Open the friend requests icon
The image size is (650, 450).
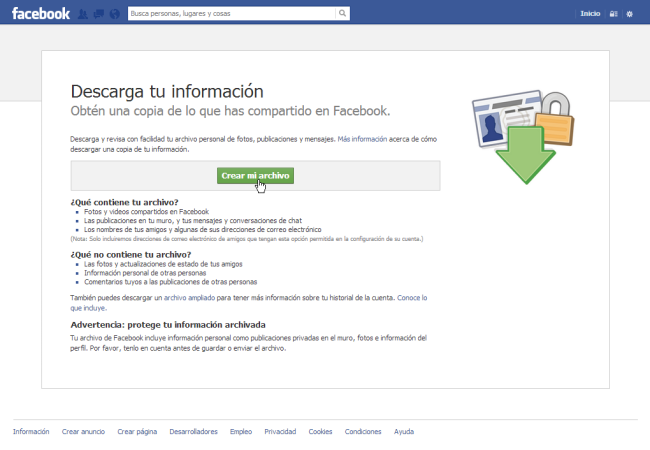point(83,14)
